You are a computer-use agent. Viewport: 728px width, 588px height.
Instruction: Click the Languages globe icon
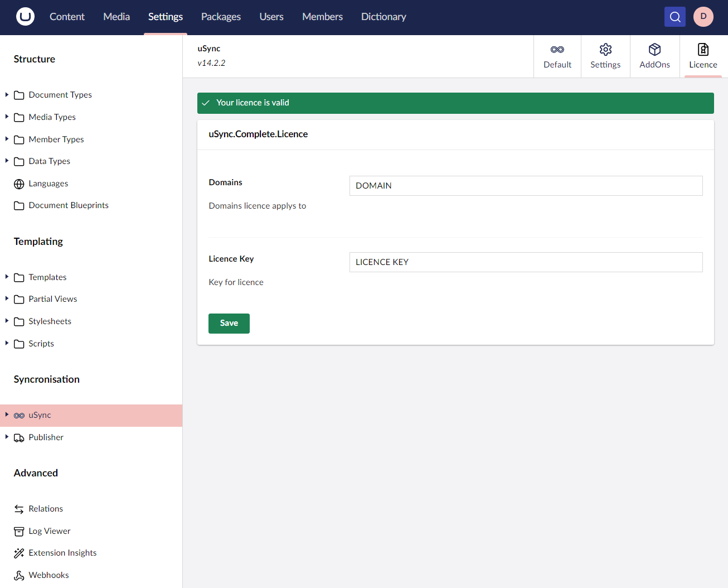pyautogui.click(x=19, y=184)
